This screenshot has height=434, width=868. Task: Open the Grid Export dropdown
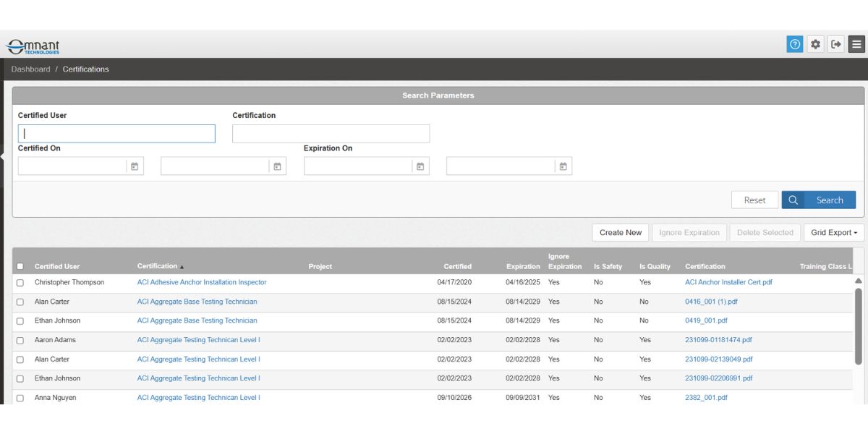click(834, 232)
